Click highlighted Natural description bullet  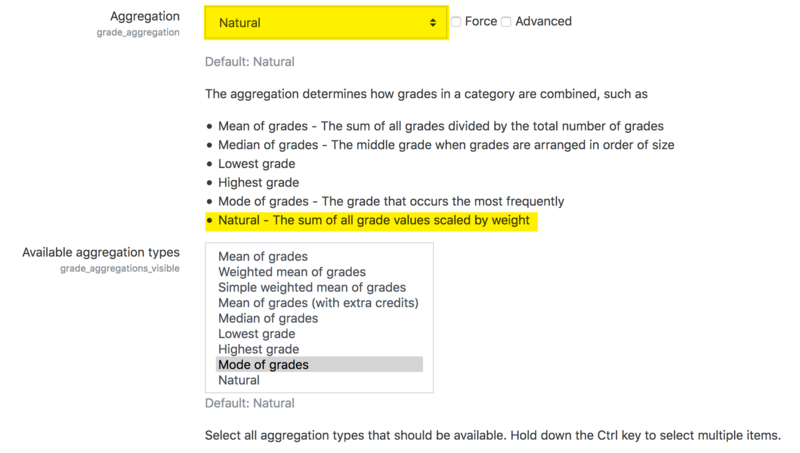tap(371, 221)
